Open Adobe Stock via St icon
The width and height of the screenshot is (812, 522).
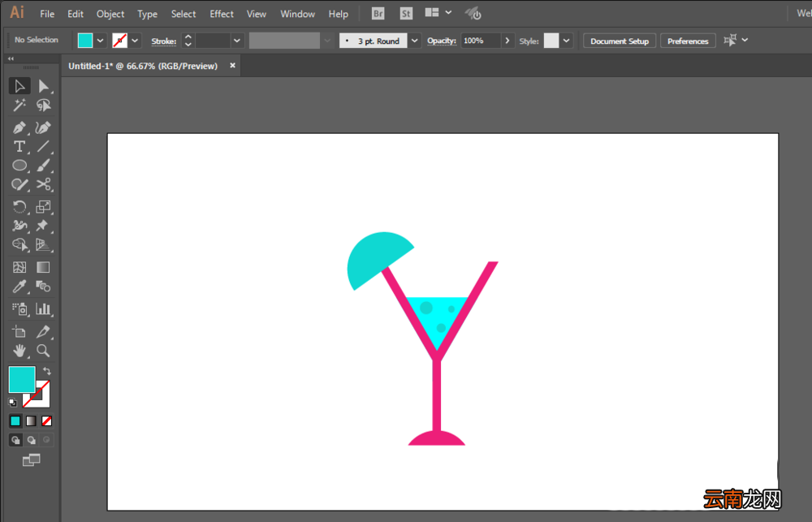coord(406,14)
